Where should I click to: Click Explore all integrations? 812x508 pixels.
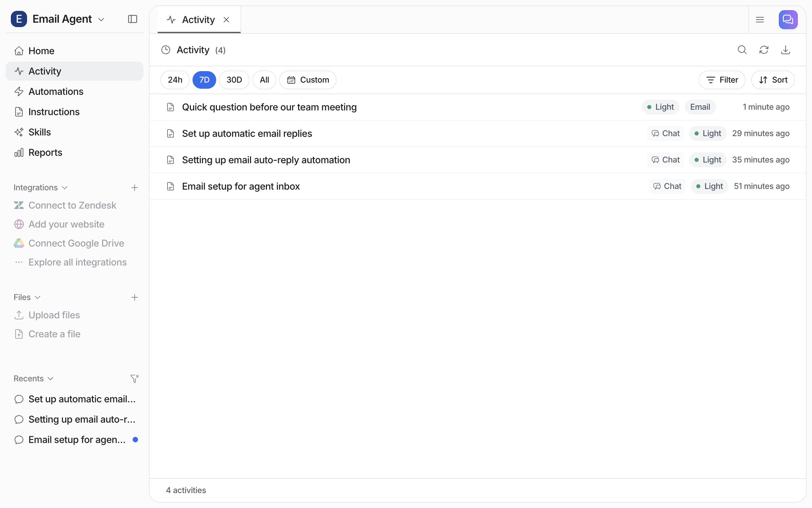(77, 262)
